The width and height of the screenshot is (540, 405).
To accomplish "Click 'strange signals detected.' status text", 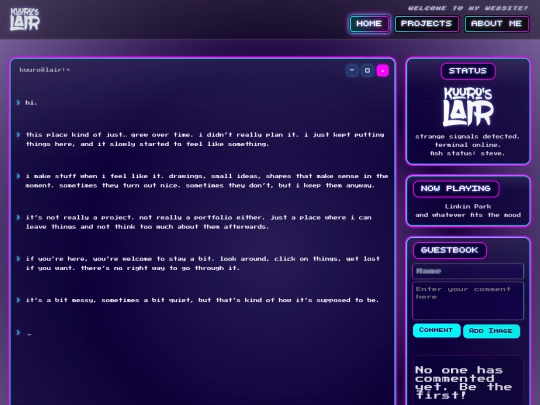I will tap(468, 136).
